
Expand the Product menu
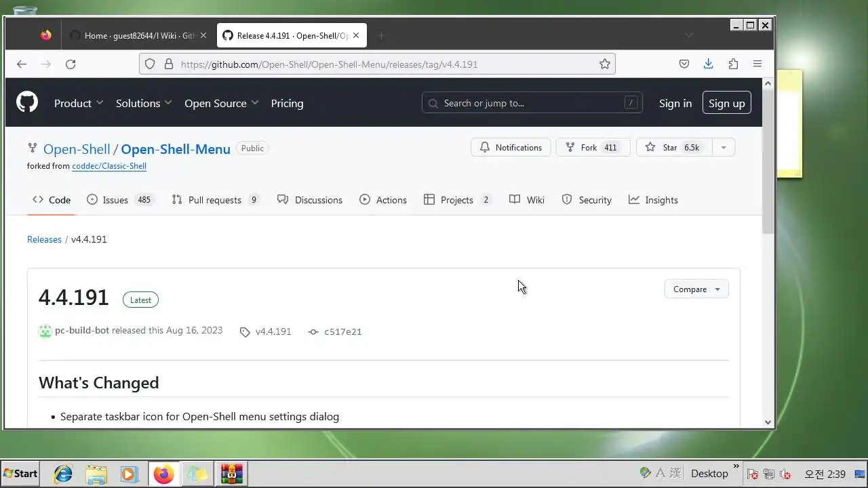[79, 103]
